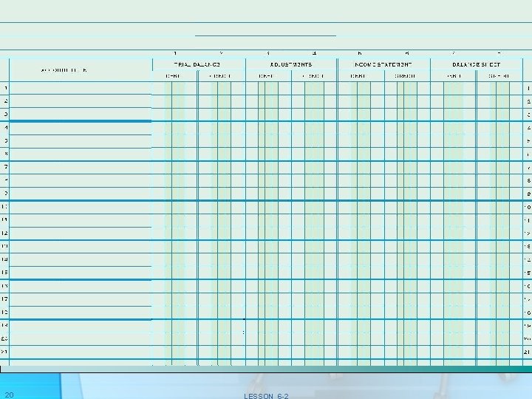Image resolution: width=532 pixels, height=399 pixels.
Task: Select line number 12 beside Account Title column
Action: coord(4,233)
